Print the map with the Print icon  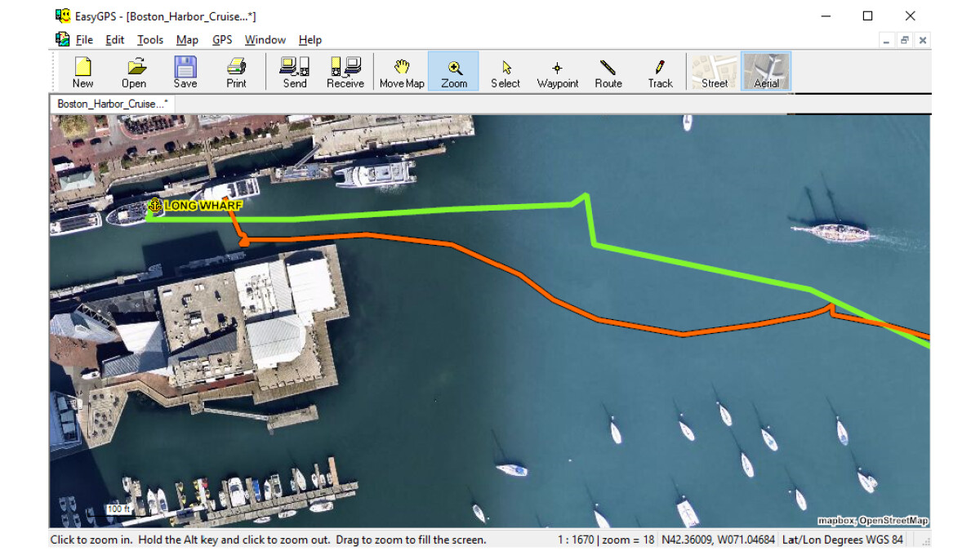(x=236, y=72)
